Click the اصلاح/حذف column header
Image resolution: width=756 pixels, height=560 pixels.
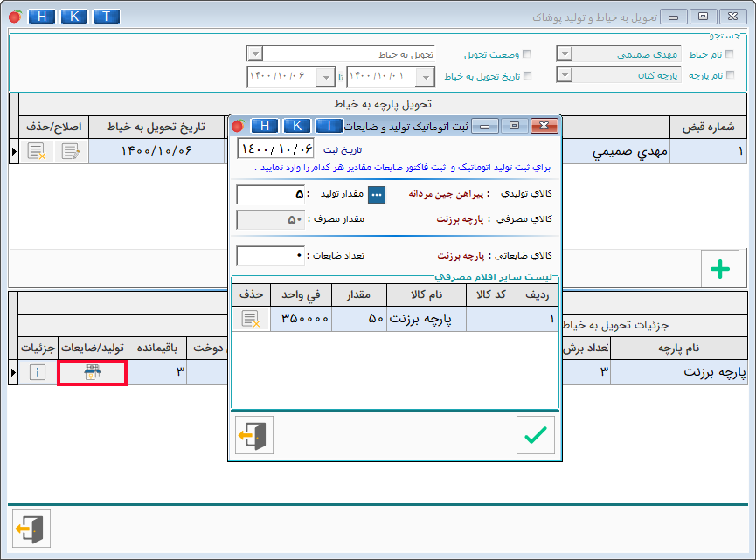(x=53, y=128)
